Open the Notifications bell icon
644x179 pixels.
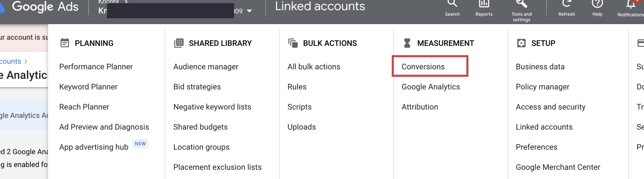[630, 4]
